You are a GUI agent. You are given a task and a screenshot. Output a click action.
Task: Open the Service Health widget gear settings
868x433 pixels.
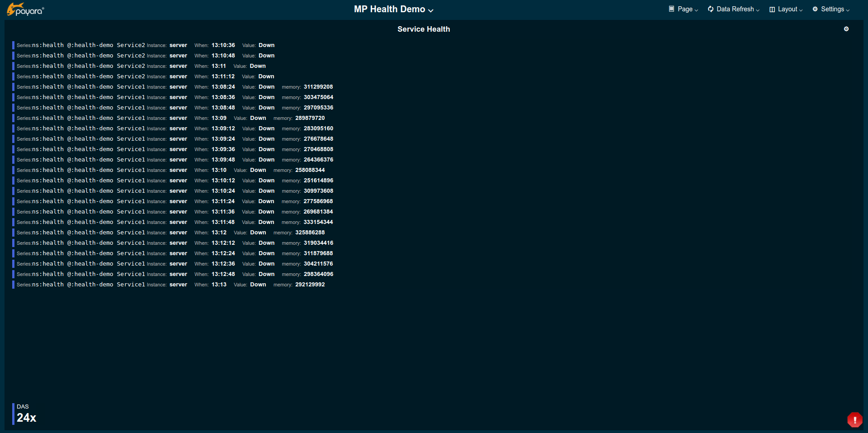[x=846, y=29]
